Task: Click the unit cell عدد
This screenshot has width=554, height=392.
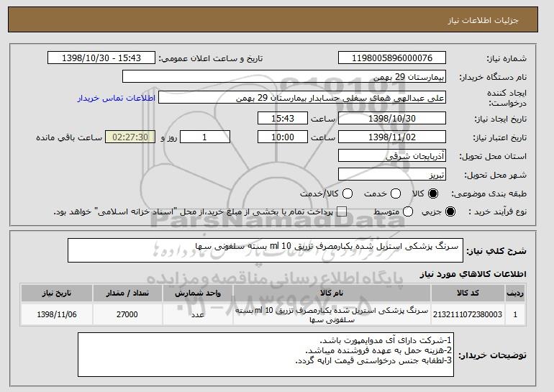Action: [x=198, y=314]
